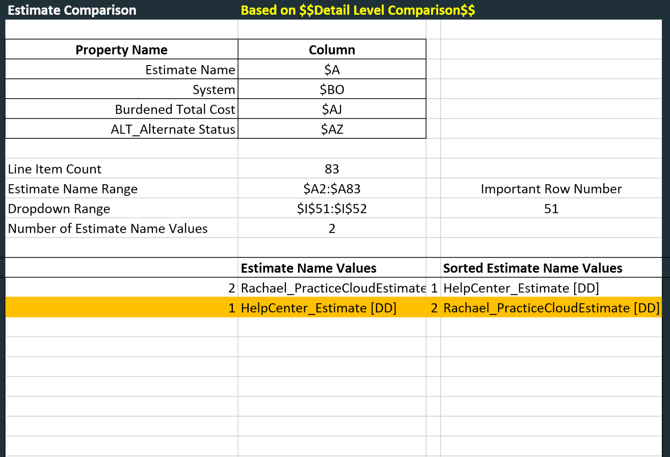Click the 'Column' table header cell

pos(332,50)
